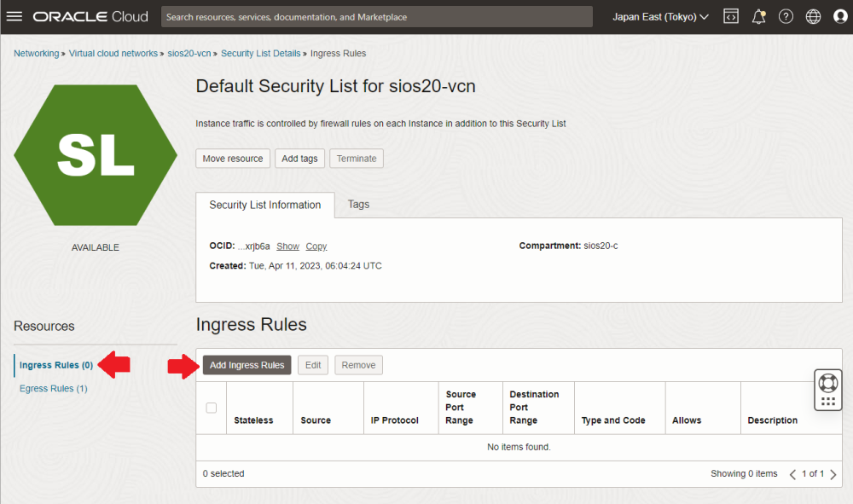Open Egress Rules (1) in Resources

pyautogui.click(x=54, y=389)
